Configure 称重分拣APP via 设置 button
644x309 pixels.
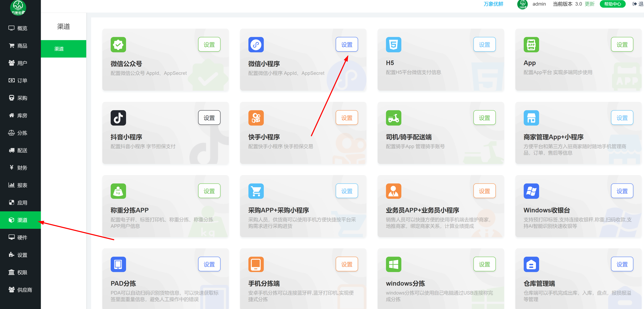209,191
